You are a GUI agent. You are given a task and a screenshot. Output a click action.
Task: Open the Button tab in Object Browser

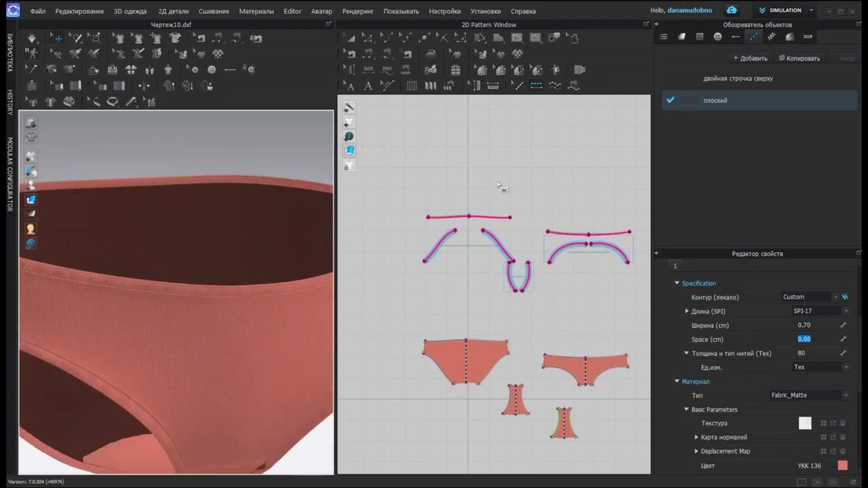click(717, 37)
